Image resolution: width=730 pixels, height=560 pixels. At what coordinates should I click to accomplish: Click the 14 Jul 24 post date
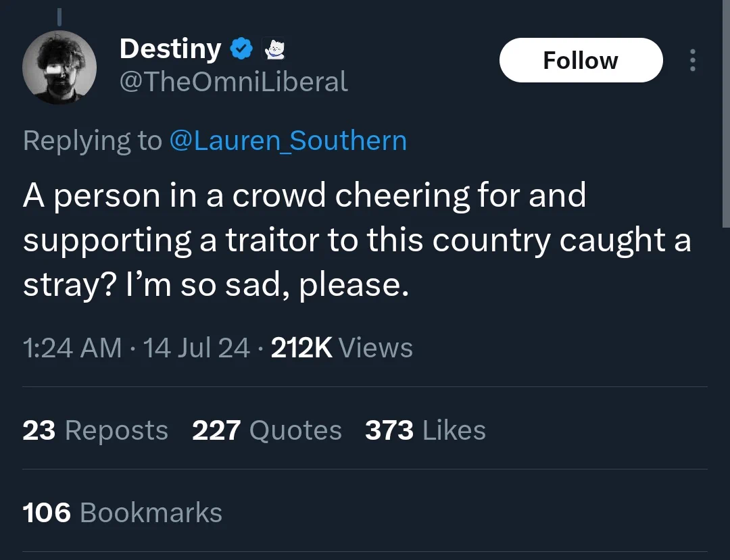(x=197, y=347)
